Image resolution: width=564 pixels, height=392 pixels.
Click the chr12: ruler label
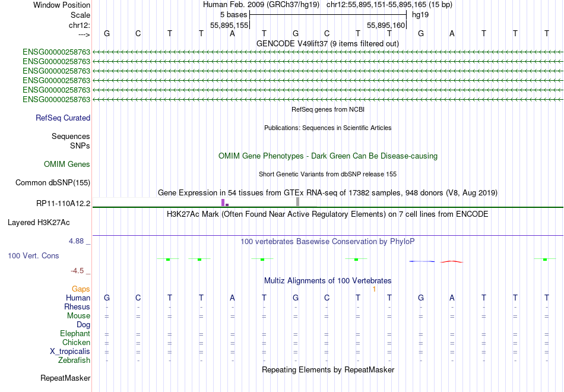79,25
